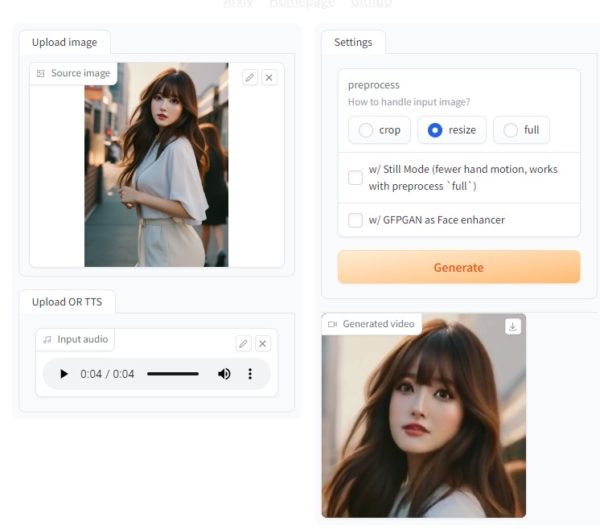Open the Settings tab

point(353,42)
